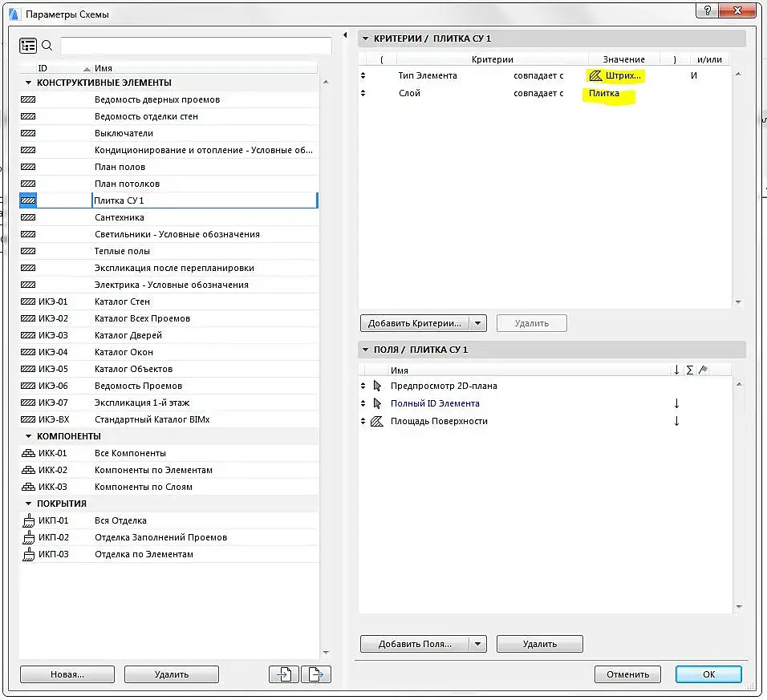Image resolution: width=767 pixels, height=700 pixels.
Task: Select План полов scheme
Action: click(x=168, y=167)
